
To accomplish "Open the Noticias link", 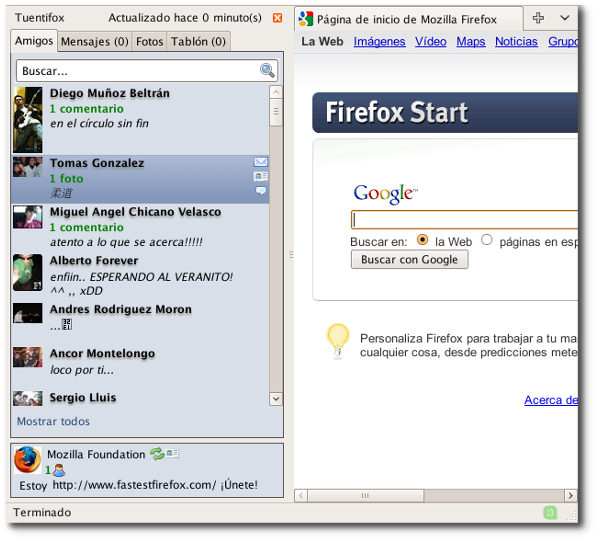I will tap(516, 41).
